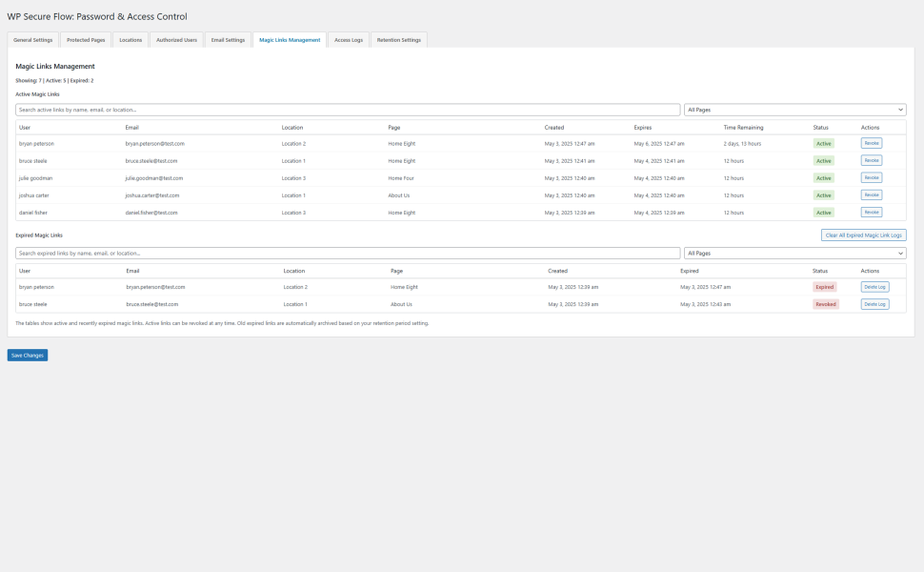Image resolution: width=924 pixels, height=572 pixels.
Task: Click Clear All Expired Magic Link Logs
Action: (x=863, y=235)
